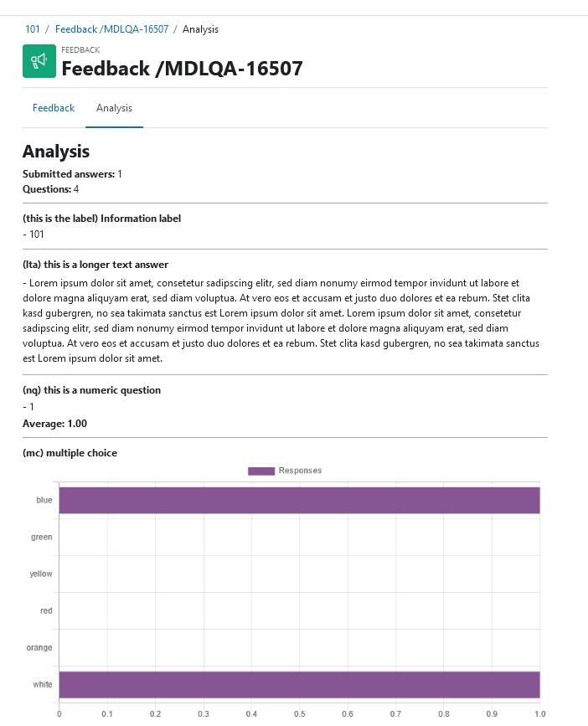Click the (mc) multiple choice question title
588x726 pixels.
(x=70, y=453)
